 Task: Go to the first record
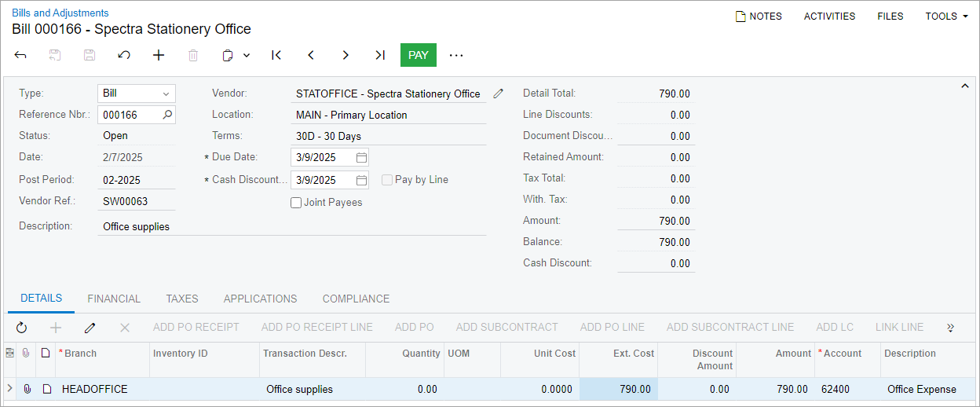(x=276, y=55)
